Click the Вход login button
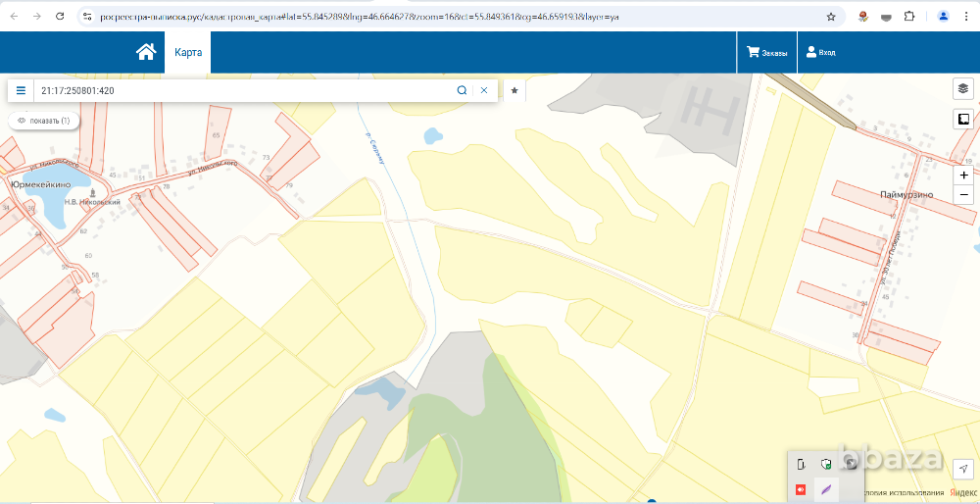980x504 pixels. click(x=821, y=53)
